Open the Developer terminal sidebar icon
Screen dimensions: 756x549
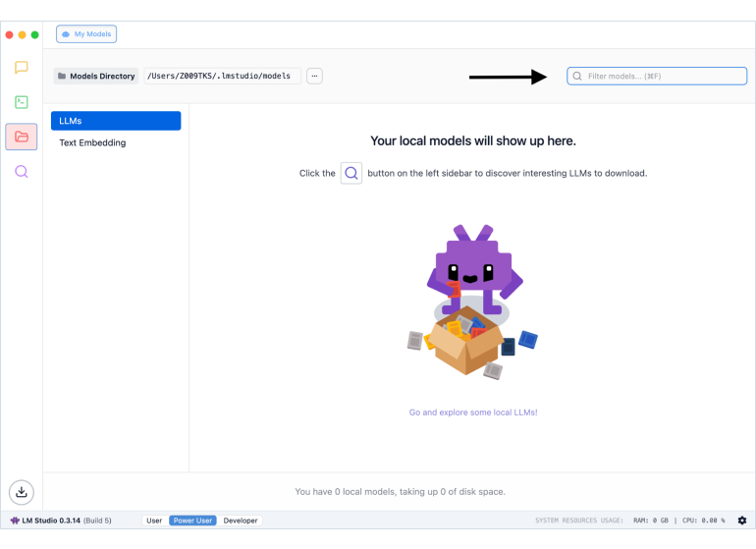pyautogui.click(x=21, y=102)
